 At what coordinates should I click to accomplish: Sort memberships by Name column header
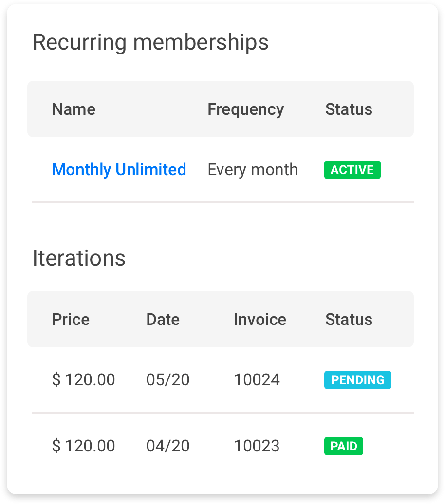pos(74,109)
